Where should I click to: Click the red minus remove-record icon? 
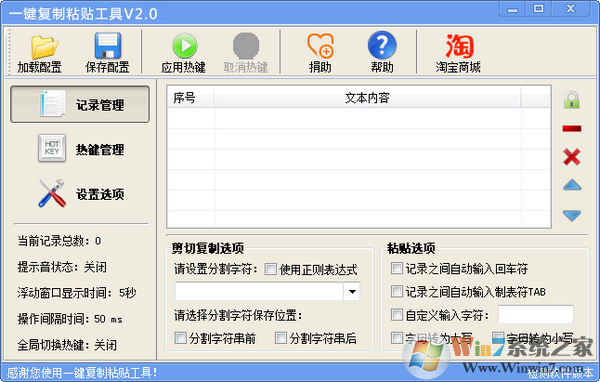tap(572, 129)
